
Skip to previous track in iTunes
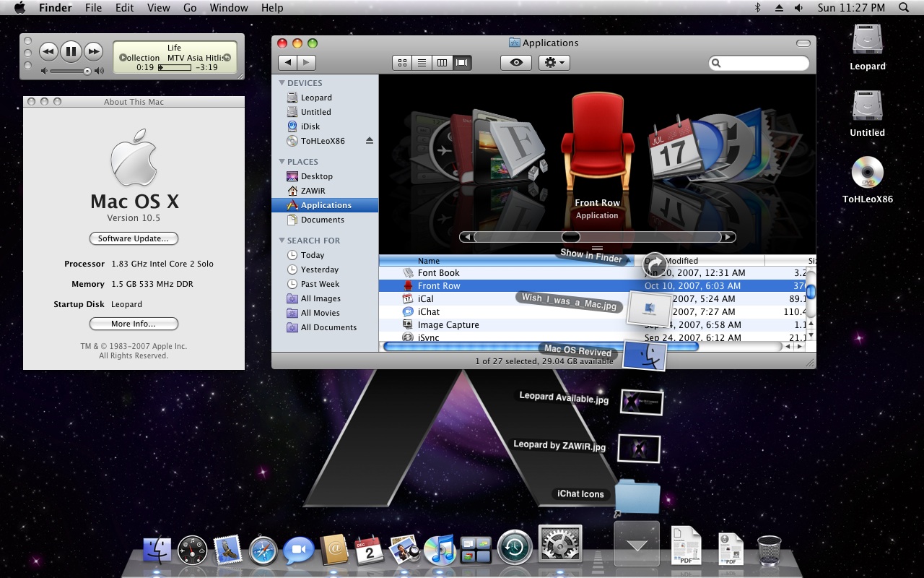tap(48, 51)
